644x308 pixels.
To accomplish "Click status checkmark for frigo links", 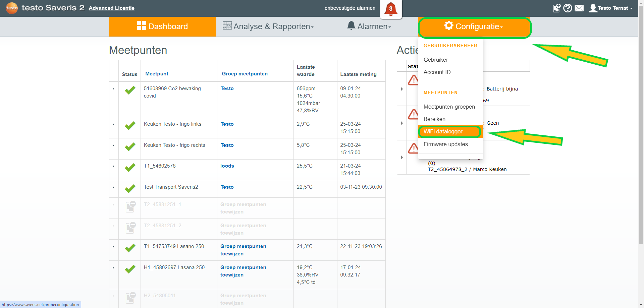I will (130, 126).
